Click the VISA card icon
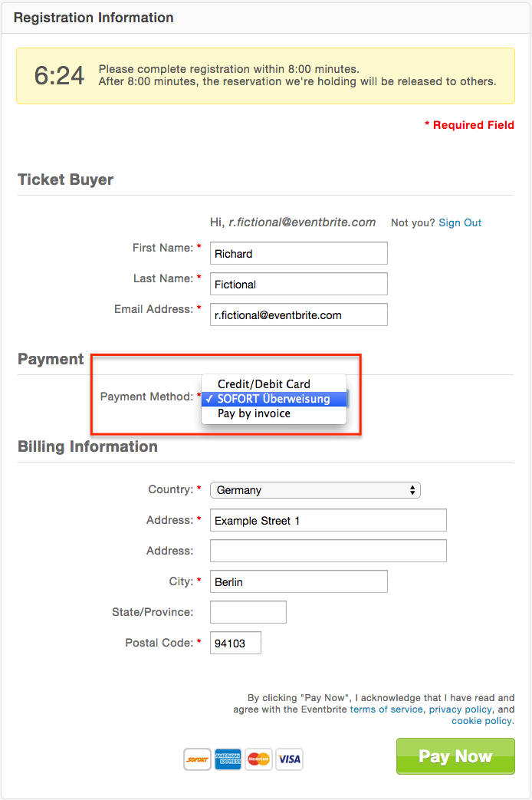The height and width of the screenshot is (800, 532). tap(289, 759)
